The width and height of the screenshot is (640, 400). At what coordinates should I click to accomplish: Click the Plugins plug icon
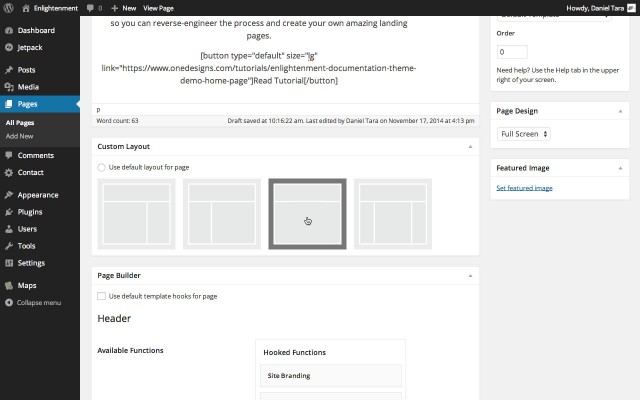click(x=9, y=212)
